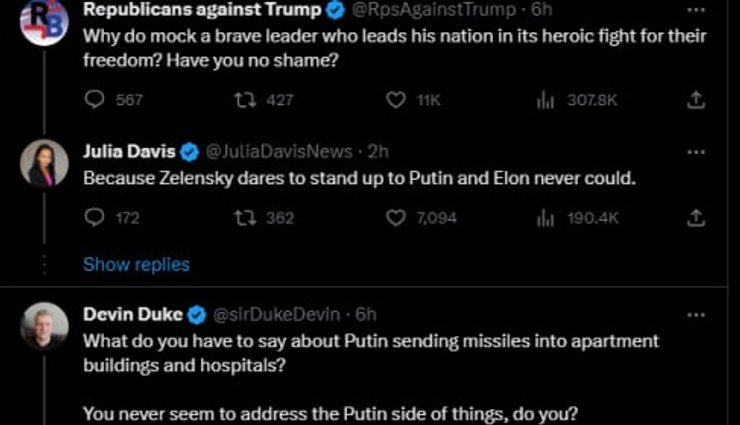
Task: View analytics for Julia Davis's tweet
Action: pyautogui.click(x=546, y=217)
